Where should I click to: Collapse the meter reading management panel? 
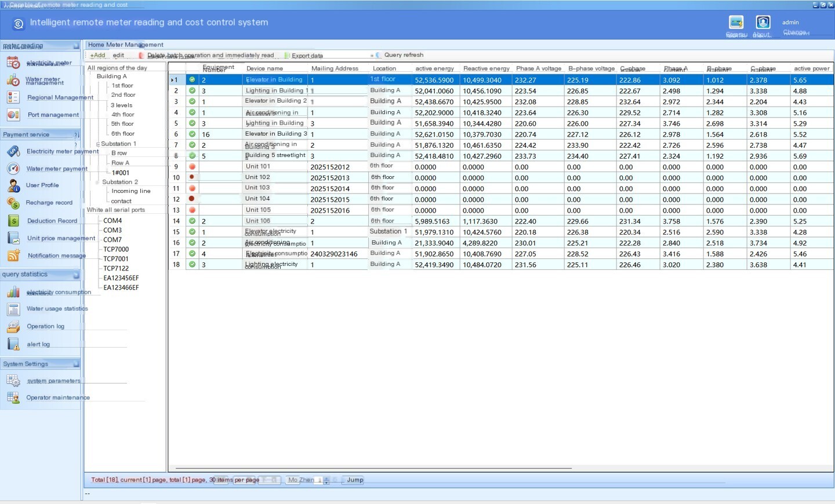pos(76,46)
